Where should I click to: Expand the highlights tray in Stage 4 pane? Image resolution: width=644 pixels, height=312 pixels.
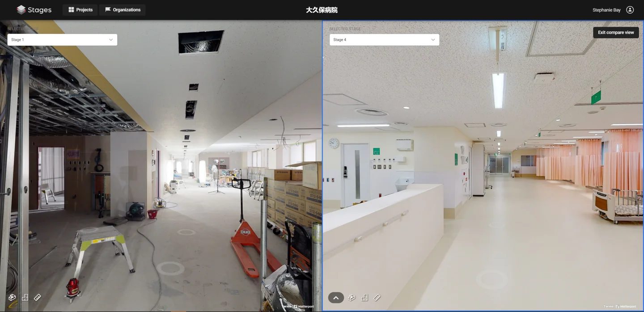click(336, 298)
